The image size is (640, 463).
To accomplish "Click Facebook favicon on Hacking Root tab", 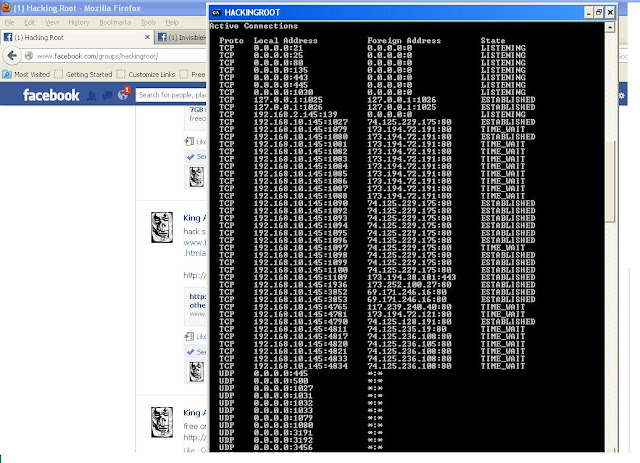I will point(8,37).
